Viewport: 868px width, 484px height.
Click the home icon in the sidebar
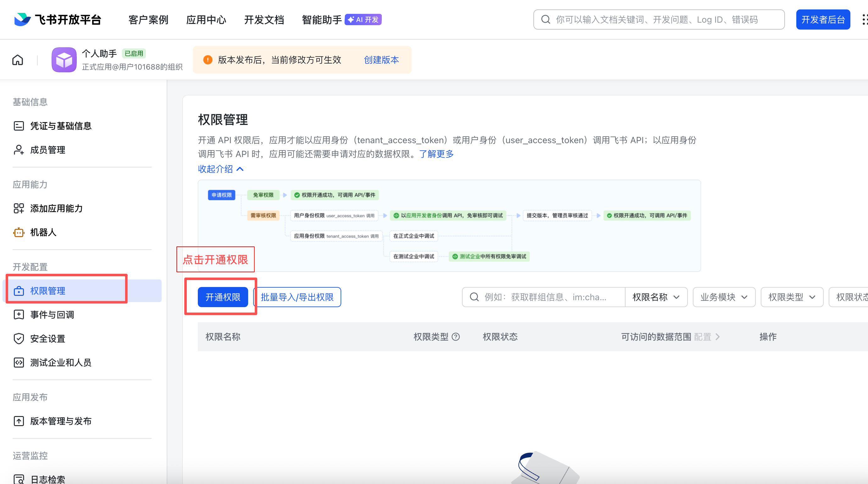coord(17,59)
